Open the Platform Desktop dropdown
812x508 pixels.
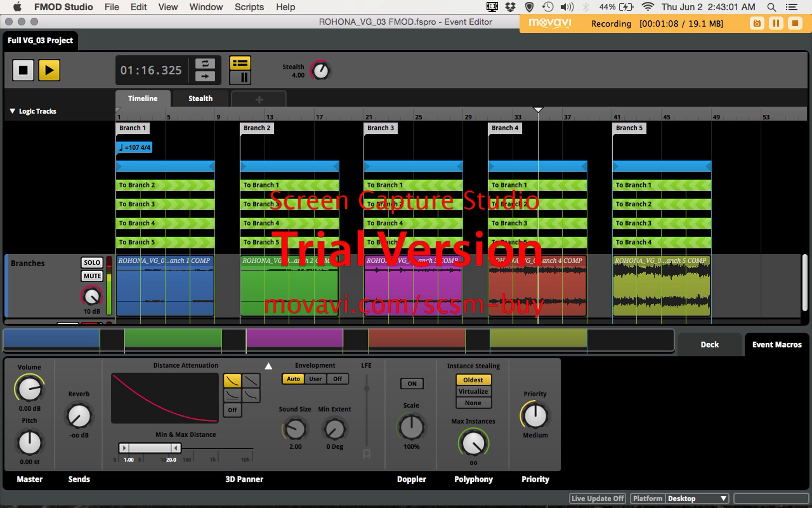(697, 499)
